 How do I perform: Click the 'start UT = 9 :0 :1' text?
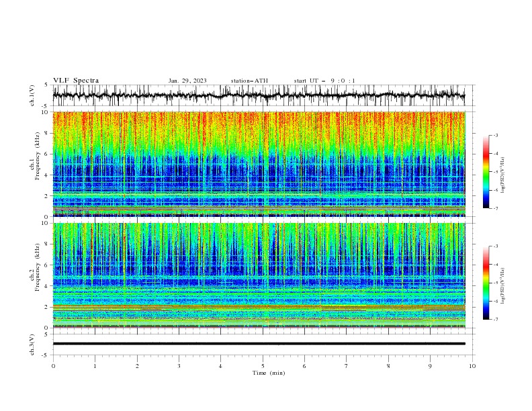(324, 81)
